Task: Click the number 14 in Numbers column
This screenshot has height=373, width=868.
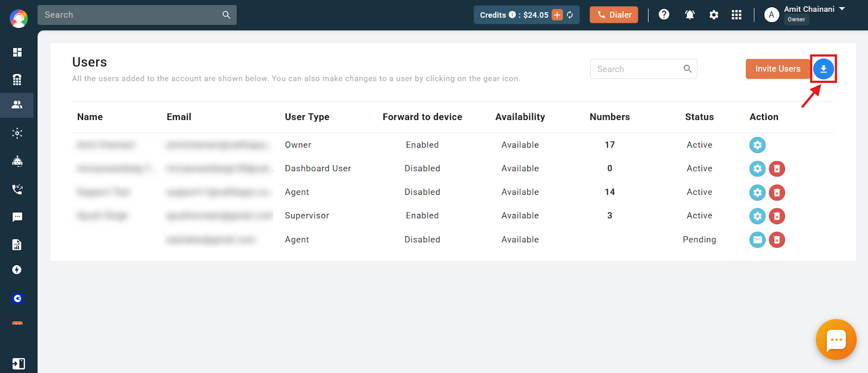Action: tap(610, 192)
